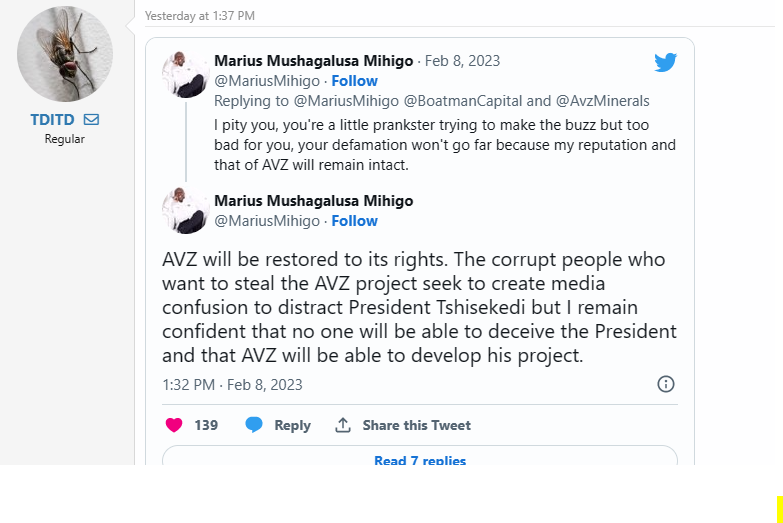Click the pink heart like icon
Screen dimensions: 783x523
click(174, 425)
